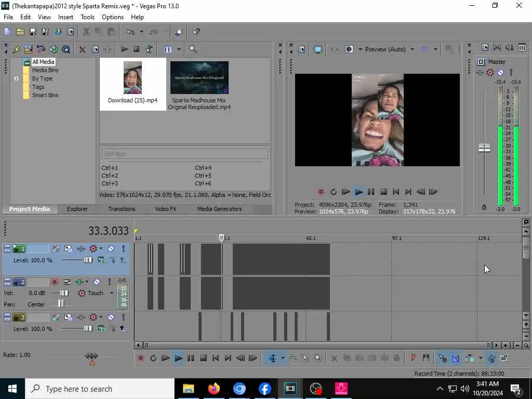This screenshot has width=532, height=399.
Task: Open preview Project Video Properties icon
Action: pos(302,49)
